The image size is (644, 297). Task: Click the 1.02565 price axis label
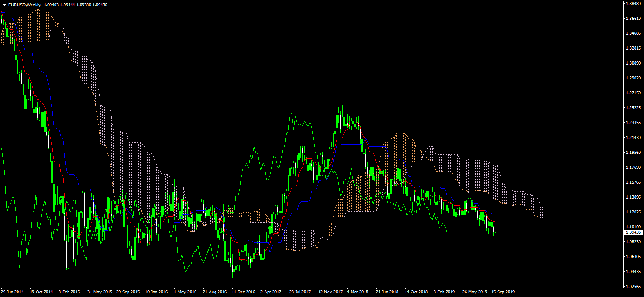(x=633, y=287)
